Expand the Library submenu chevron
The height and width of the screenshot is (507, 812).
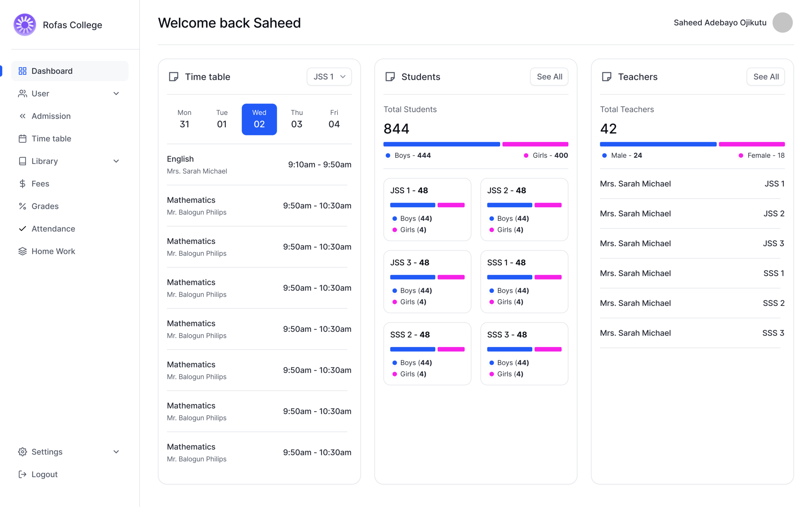[x=116, y=161]
